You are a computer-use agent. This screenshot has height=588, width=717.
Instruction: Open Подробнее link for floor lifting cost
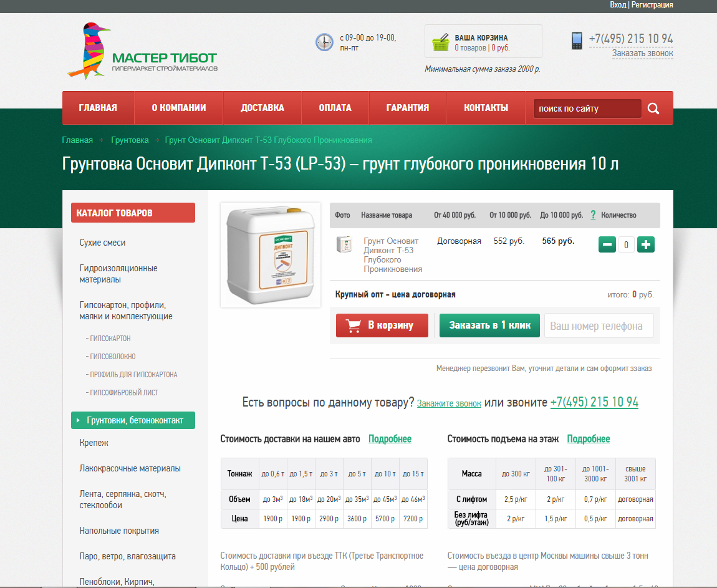click(x=589, y=439)
